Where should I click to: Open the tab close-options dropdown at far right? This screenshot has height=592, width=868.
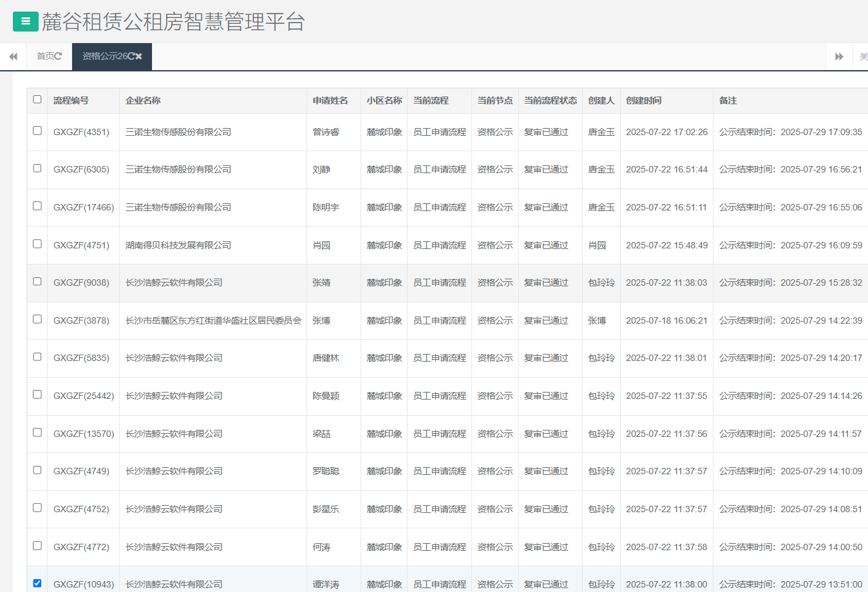(862, 57)
